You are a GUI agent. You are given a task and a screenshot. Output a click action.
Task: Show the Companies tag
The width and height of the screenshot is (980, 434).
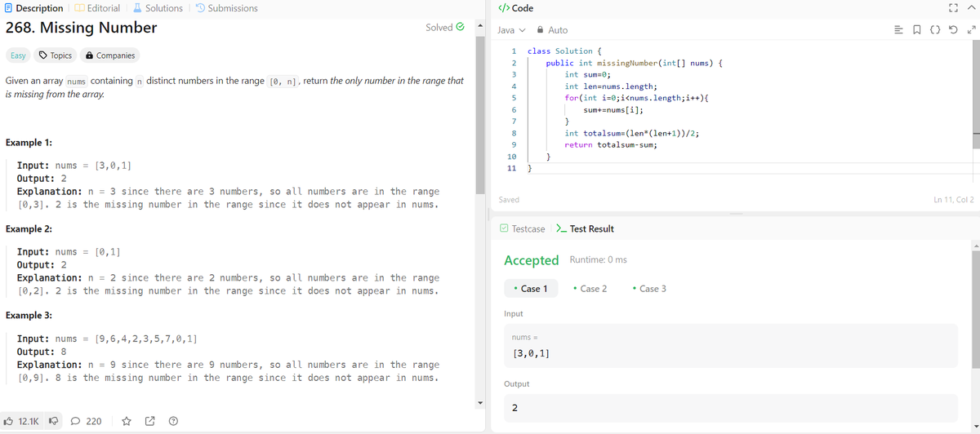point(110,55)
